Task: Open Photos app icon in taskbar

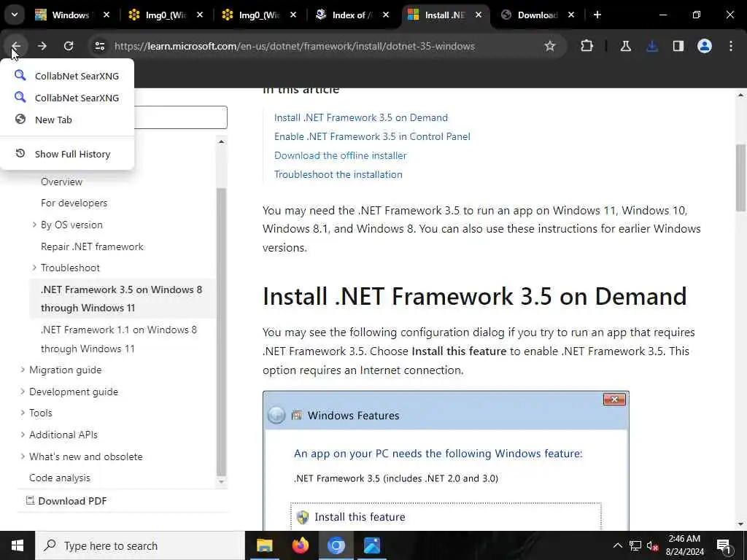Action: [371, 545]
